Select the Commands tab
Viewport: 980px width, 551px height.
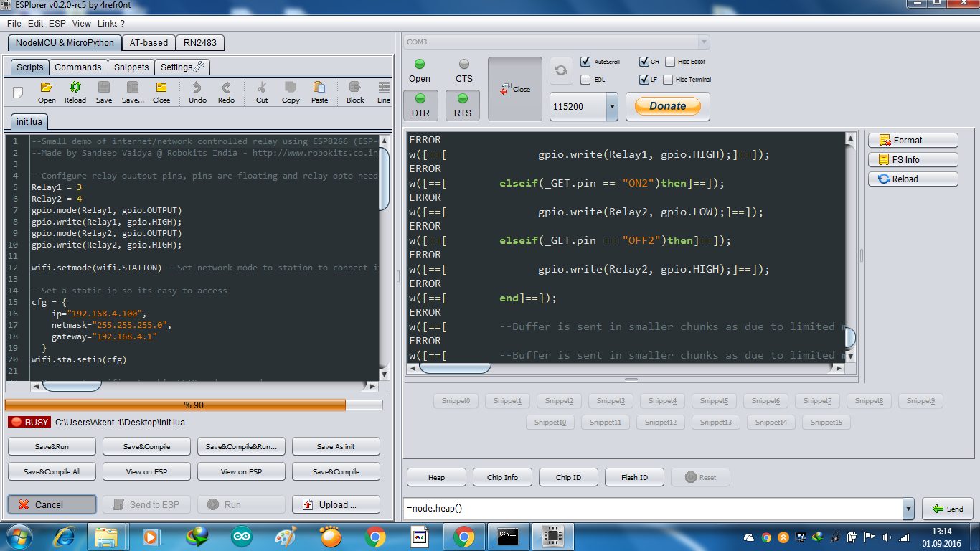tap(78, 67)
